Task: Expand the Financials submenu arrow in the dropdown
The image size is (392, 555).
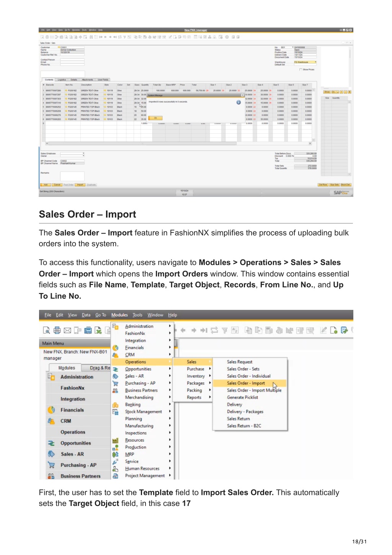Action: point(170,347)
